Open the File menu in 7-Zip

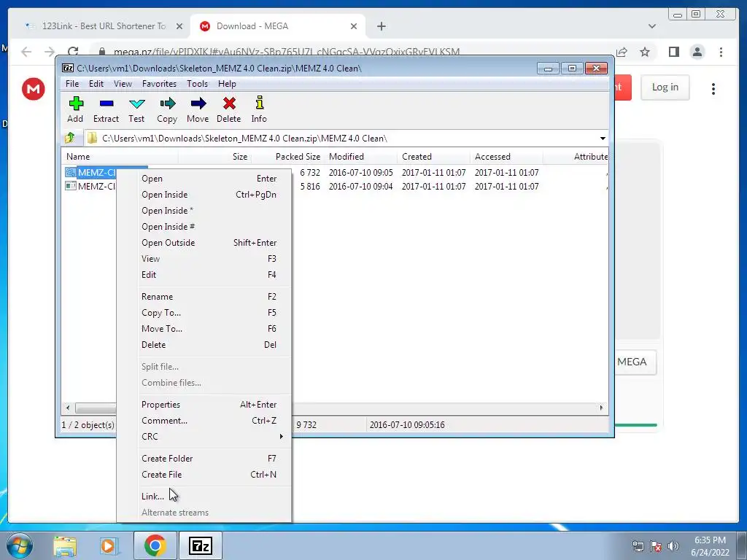(72, 84)
